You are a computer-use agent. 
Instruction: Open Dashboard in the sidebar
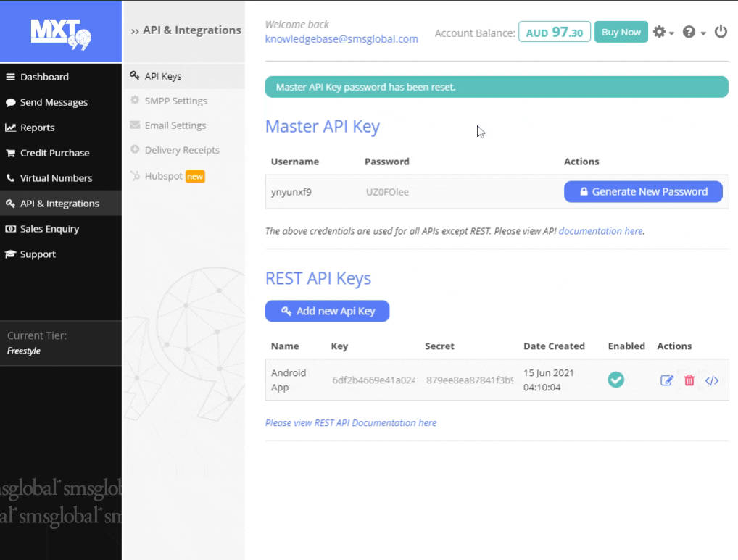(x=44, y=77)
